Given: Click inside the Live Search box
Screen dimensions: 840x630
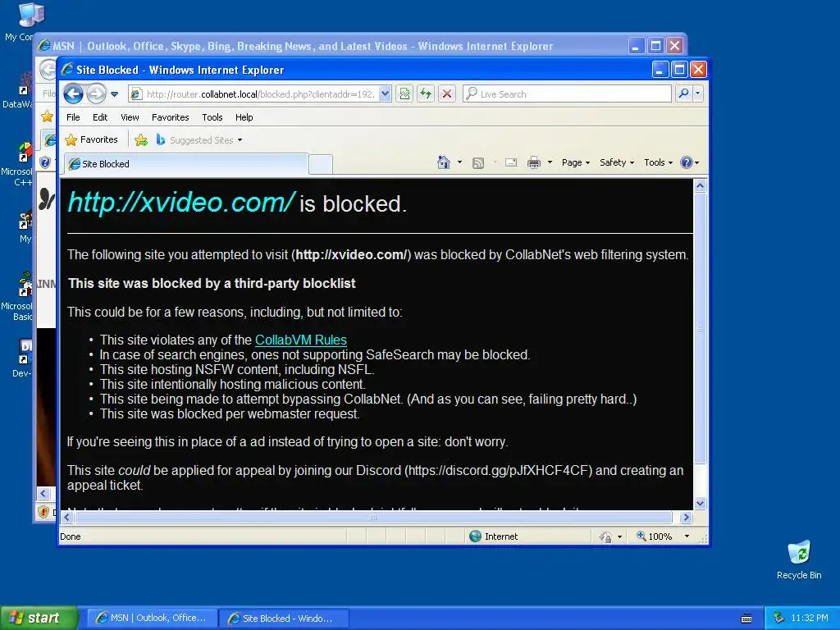Looking at the screenshot, I should 567,94.
